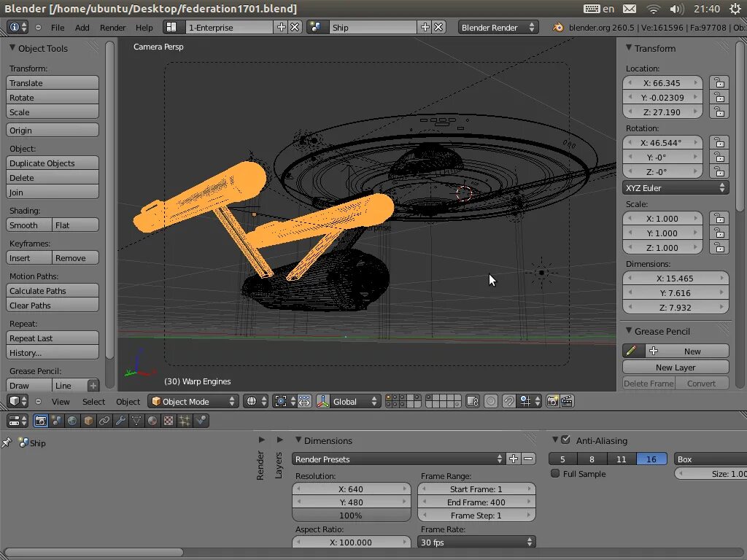Screen dimensions: 747x560
Task: Select the Object properties tab icon
Action: [x=88, y=421]
